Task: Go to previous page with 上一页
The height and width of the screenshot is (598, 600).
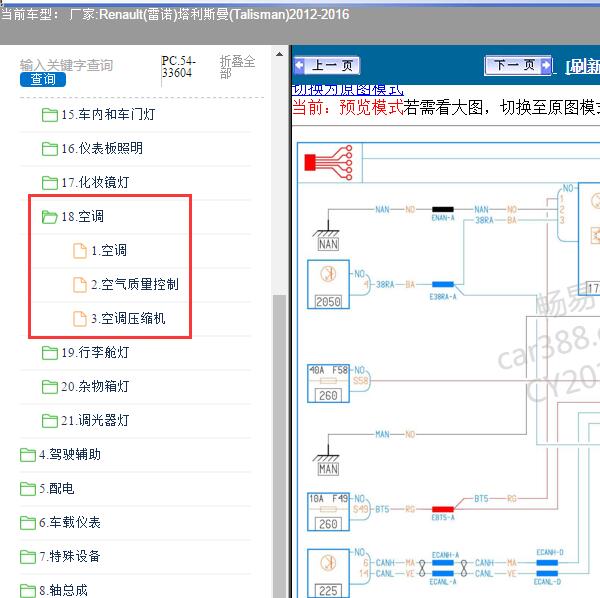Action: click(327, 65)
